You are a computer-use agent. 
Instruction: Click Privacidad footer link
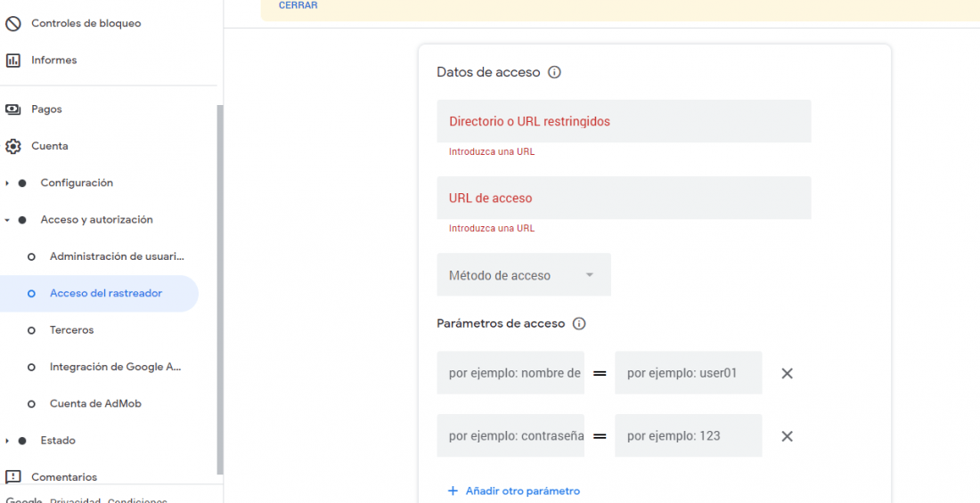76,500
